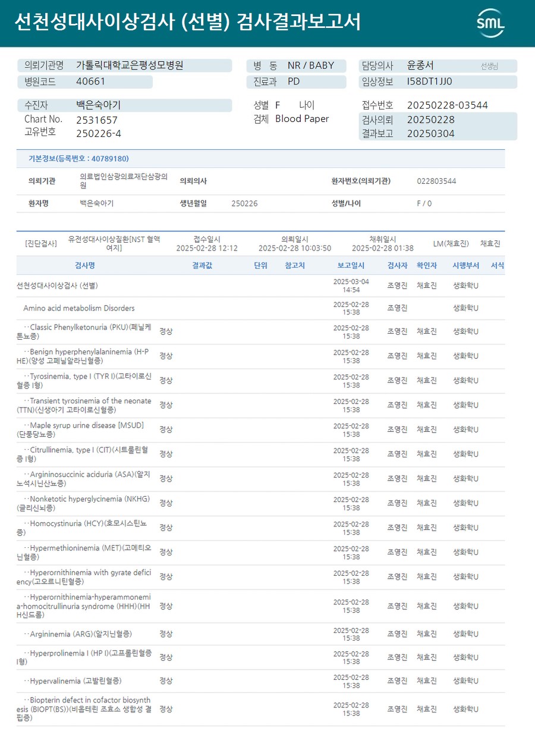The image size is (535, 756).
Task: Select 생년월일 value 250226
Action: (x=244, y=203)
